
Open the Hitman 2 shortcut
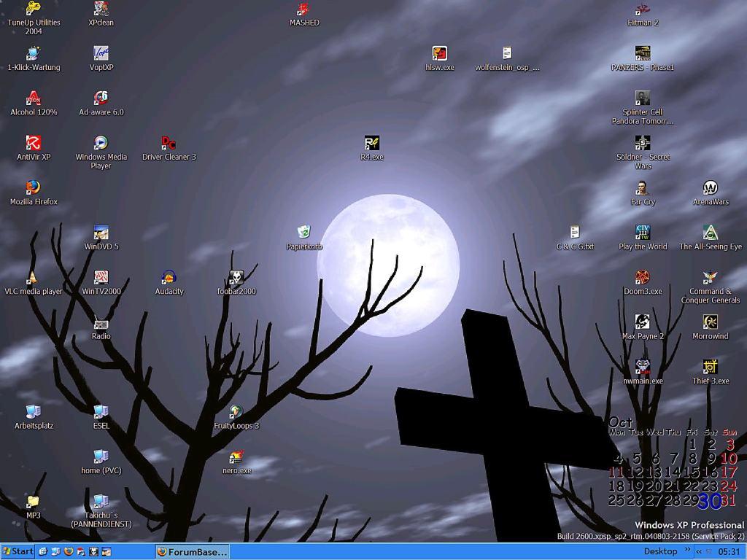(x=643, y=15)
